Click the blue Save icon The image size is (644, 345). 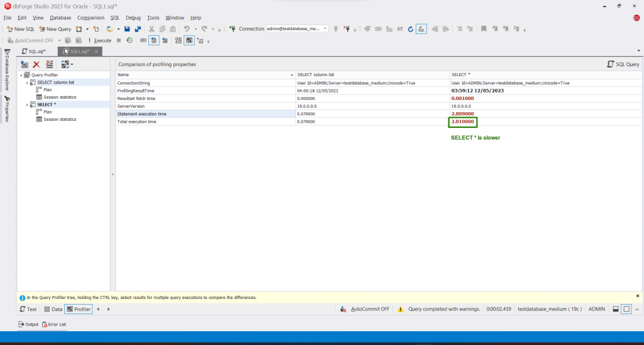click(x=127, y=29)
